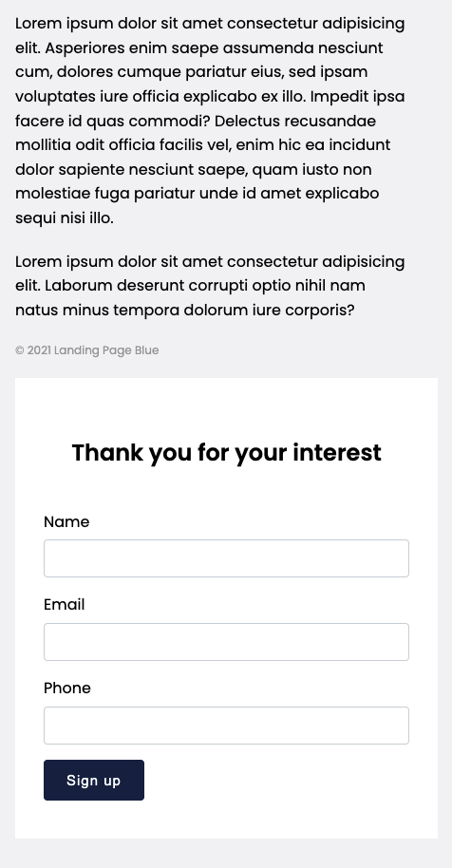Screen dimensions: 452x868
Task: Click the word "interest" in the heading
Action: click(337, 453)
